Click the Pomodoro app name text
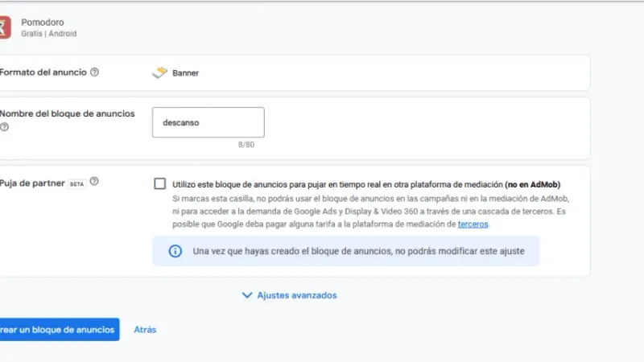The image size is (644, 362). (42, 23)
